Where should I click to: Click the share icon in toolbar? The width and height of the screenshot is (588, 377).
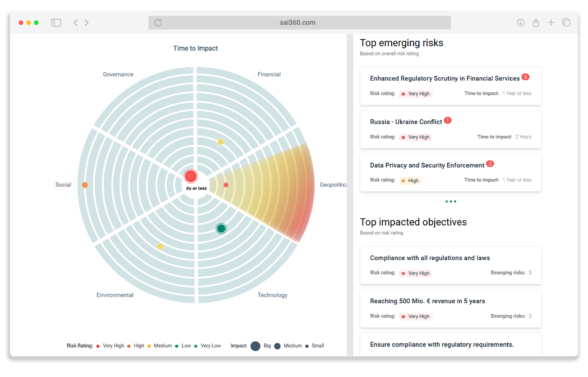536,23
